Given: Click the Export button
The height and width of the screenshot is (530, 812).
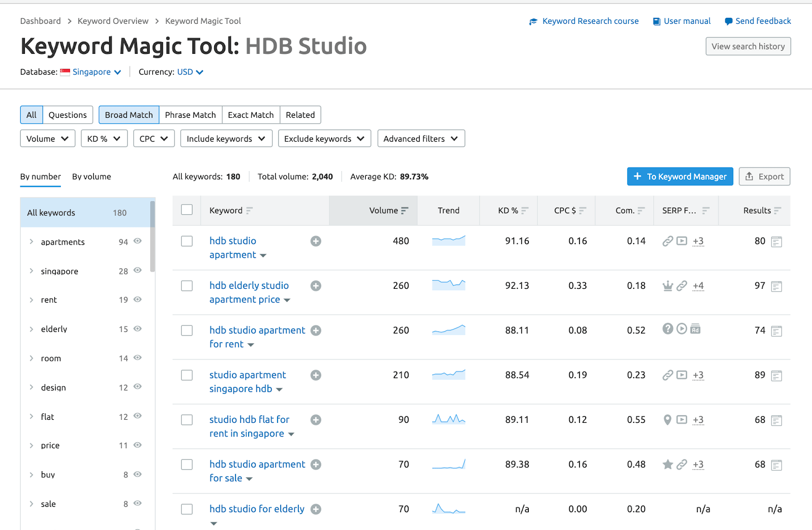Looking at the screenshot, I should 764,177.
